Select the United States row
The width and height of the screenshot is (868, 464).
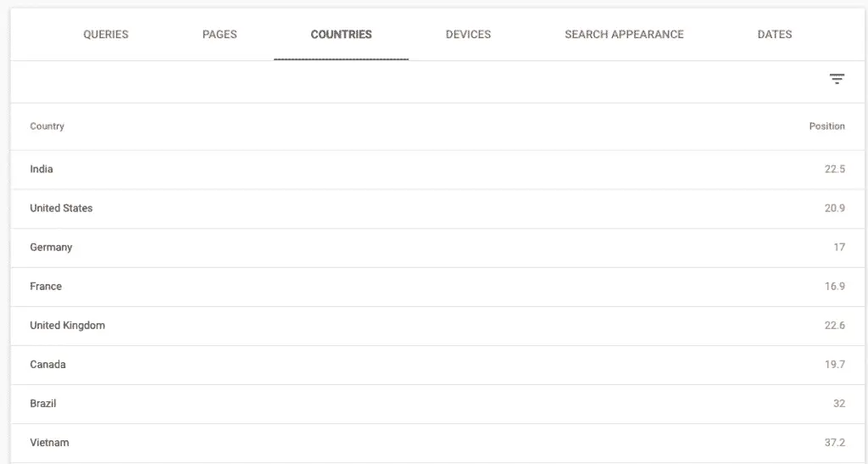coord(61,209)
